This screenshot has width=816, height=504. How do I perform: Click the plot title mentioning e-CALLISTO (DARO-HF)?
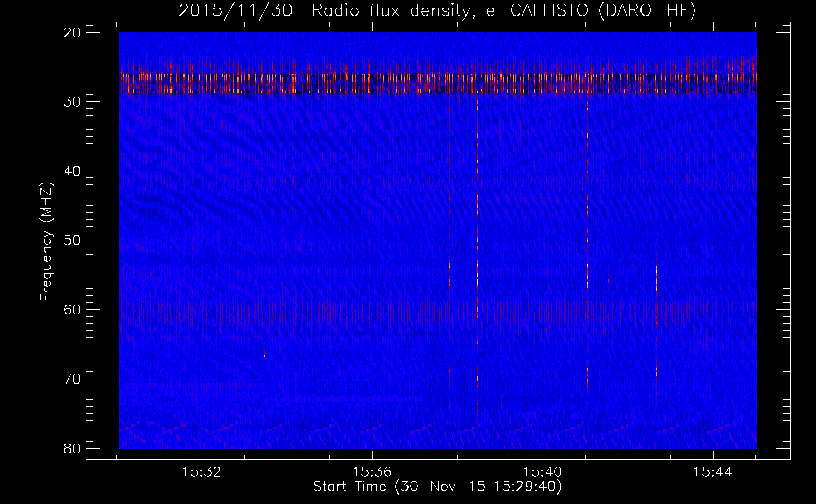pyautogui.click(x=437, y=10)
